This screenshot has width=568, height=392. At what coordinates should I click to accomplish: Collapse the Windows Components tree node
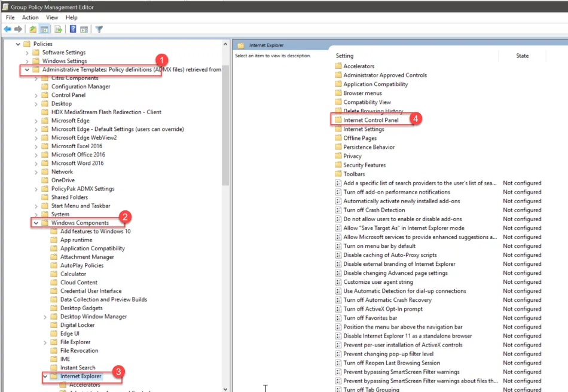coord(36,223)
